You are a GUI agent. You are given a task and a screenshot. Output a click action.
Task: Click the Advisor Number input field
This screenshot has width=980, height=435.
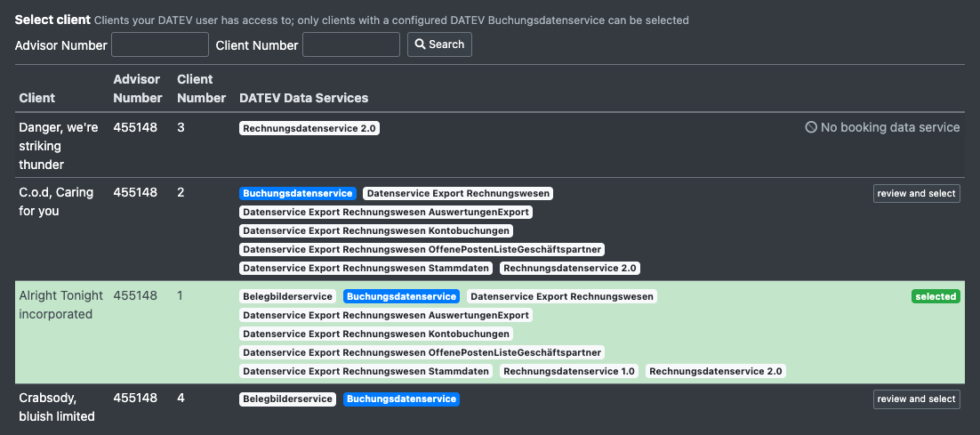tap(160, 44)
